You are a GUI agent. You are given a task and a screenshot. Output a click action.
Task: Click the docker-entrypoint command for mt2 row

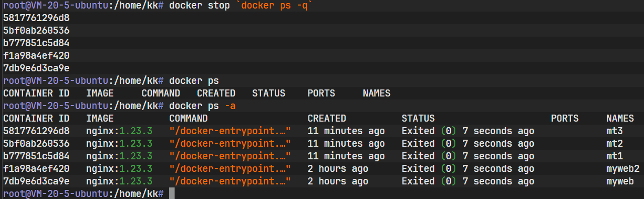[230, 144]
